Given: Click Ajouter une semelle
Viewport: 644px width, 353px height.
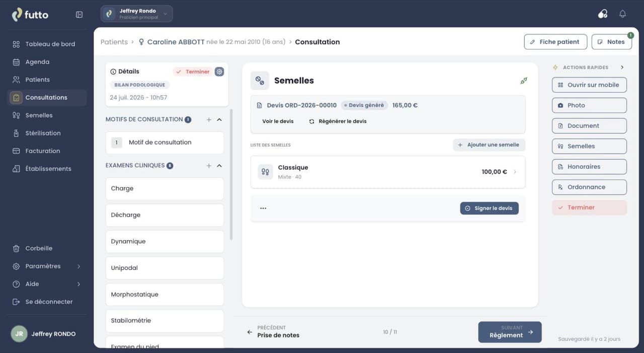Looking at the screenshot, I should tap(489, 145).
